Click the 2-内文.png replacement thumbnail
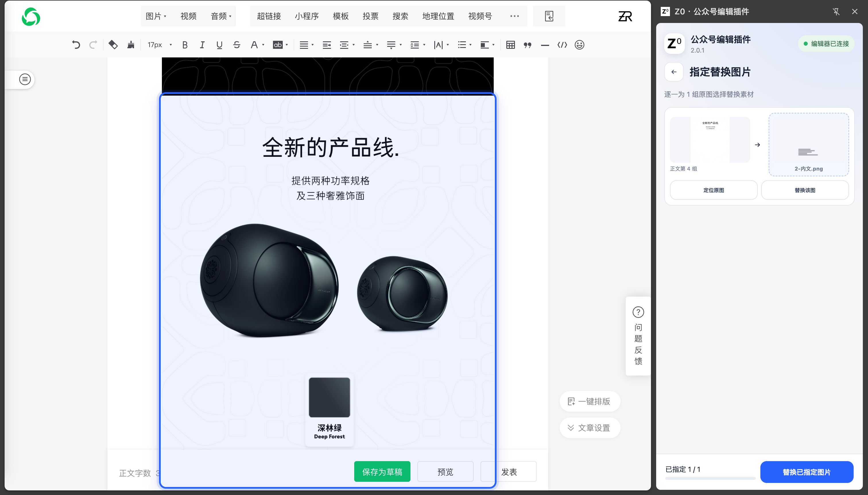 (809, 144)
